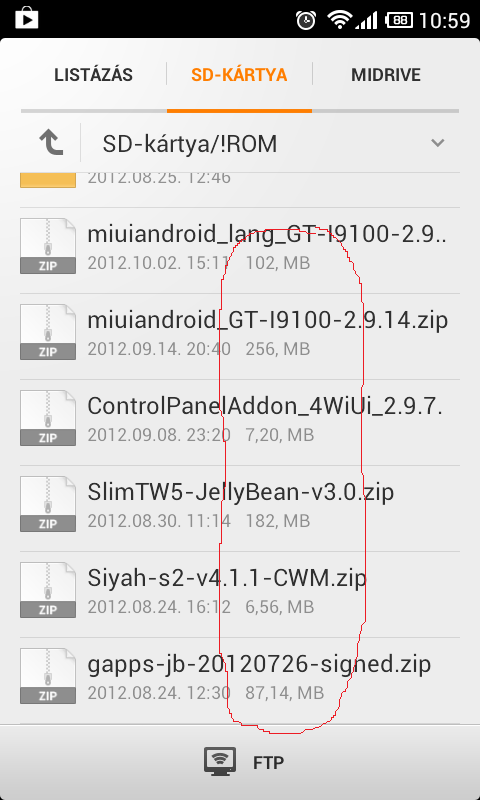This screenshot has width=480, height=800.
Task: Tap the alarm clock status icon
Action: tap(306, 20)
